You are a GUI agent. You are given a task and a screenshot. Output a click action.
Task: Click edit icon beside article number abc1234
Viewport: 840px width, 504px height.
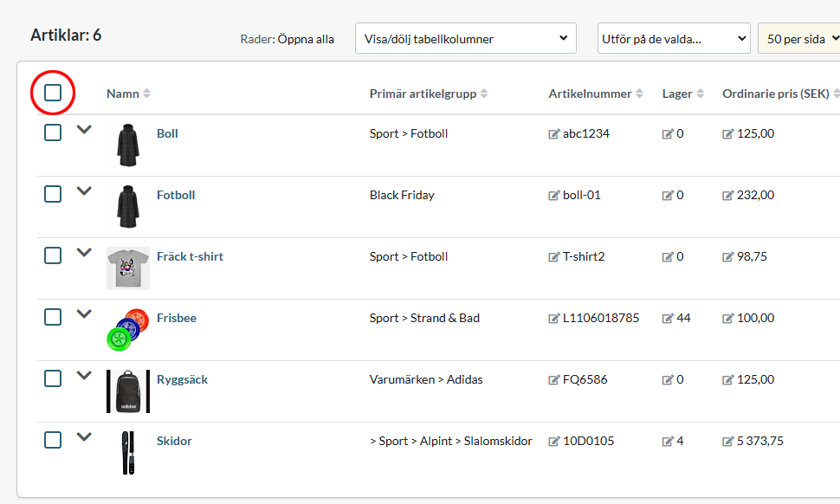tap(554, 134)
